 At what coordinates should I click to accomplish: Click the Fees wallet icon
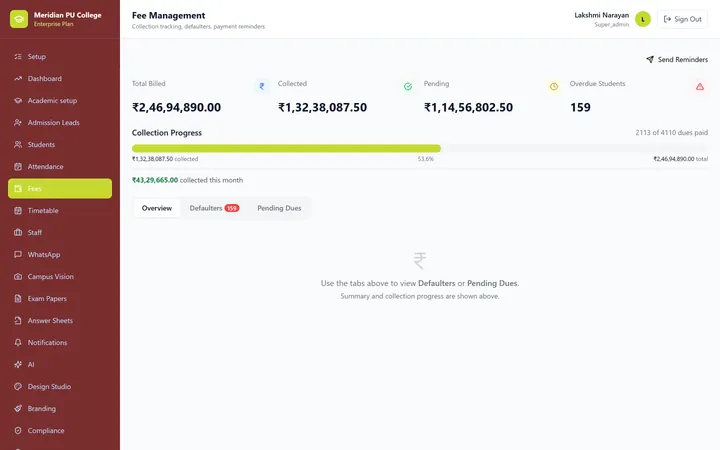tap(18, 189)
